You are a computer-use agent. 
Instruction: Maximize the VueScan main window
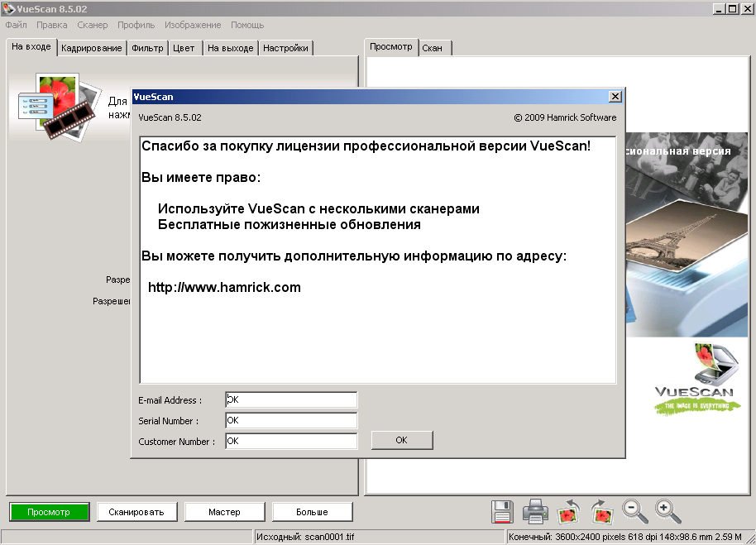tap(733, 8)
